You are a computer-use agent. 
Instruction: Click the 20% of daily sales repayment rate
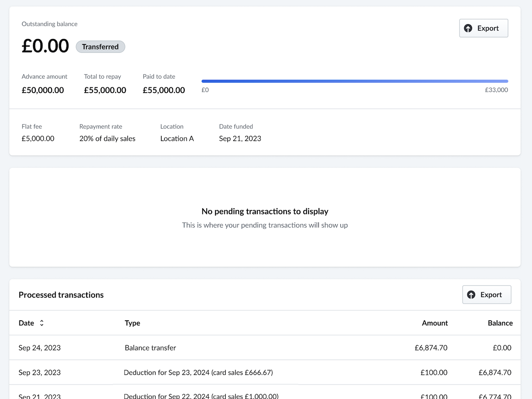point(107,139)
